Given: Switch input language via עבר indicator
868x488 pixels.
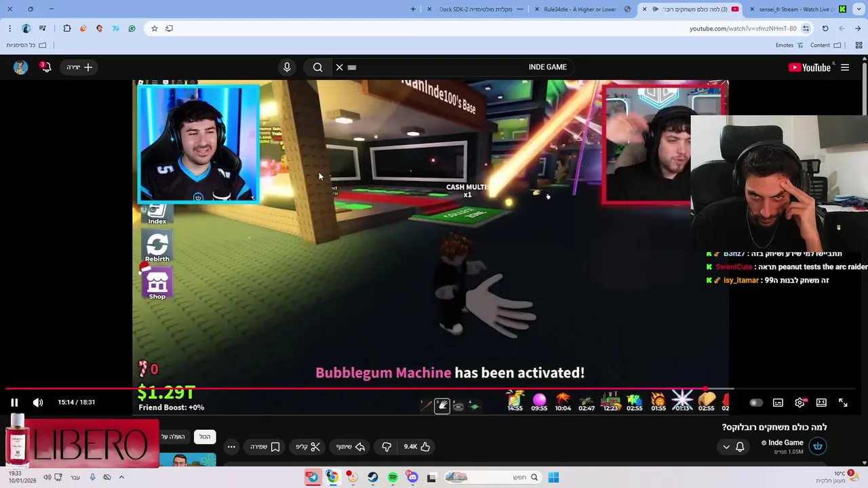Looking at the screenshot, I should pos(75,477).
